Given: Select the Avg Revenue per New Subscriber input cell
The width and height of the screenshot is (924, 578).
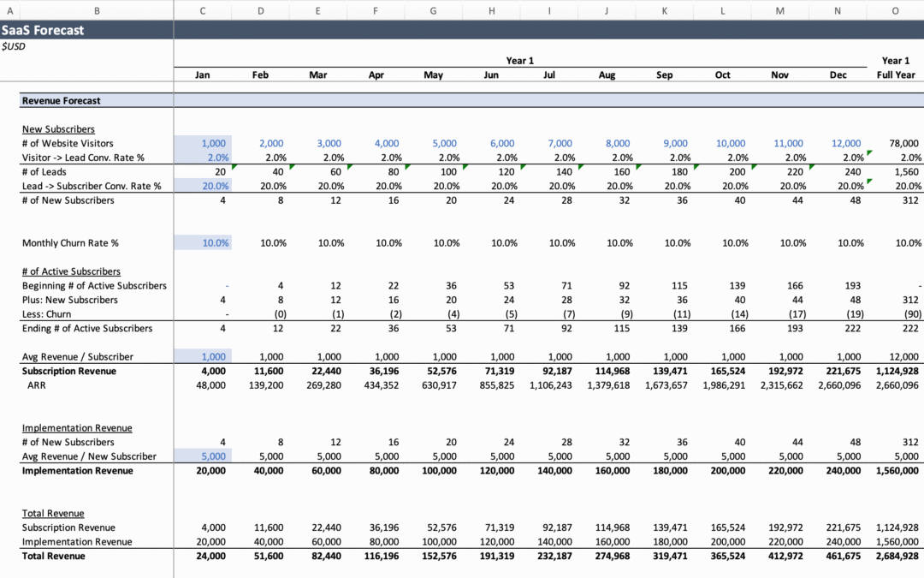Looking at the screenshot, I should point(203,456).
